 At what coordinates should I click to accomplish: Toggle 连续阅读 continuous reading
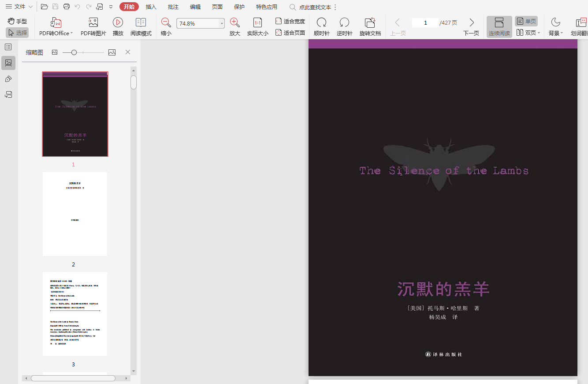pos(499,27)
